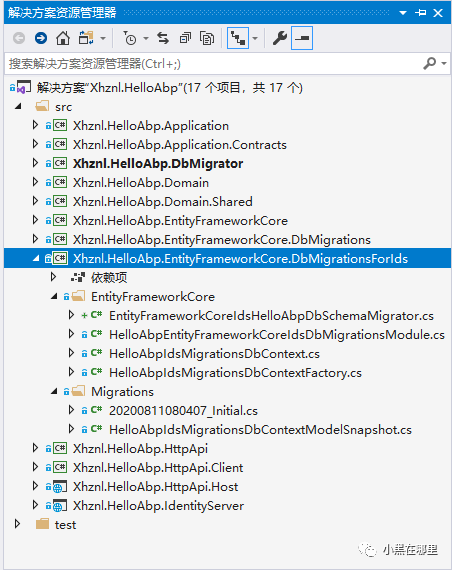452x570 pixels.
Task: Select Xhznl.HelloAbp.Application project name
Action: pos(151,126)
